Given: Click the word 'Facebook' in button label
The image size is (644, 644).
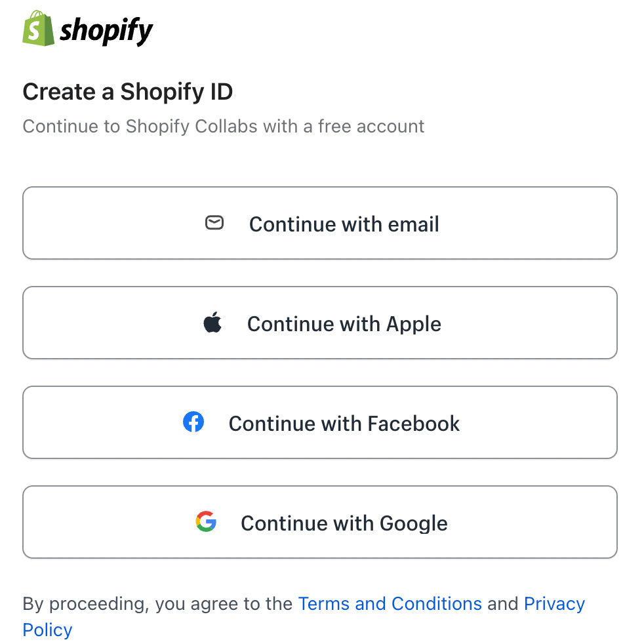Looking at the screenshot, I should click(x=413, y=424).
